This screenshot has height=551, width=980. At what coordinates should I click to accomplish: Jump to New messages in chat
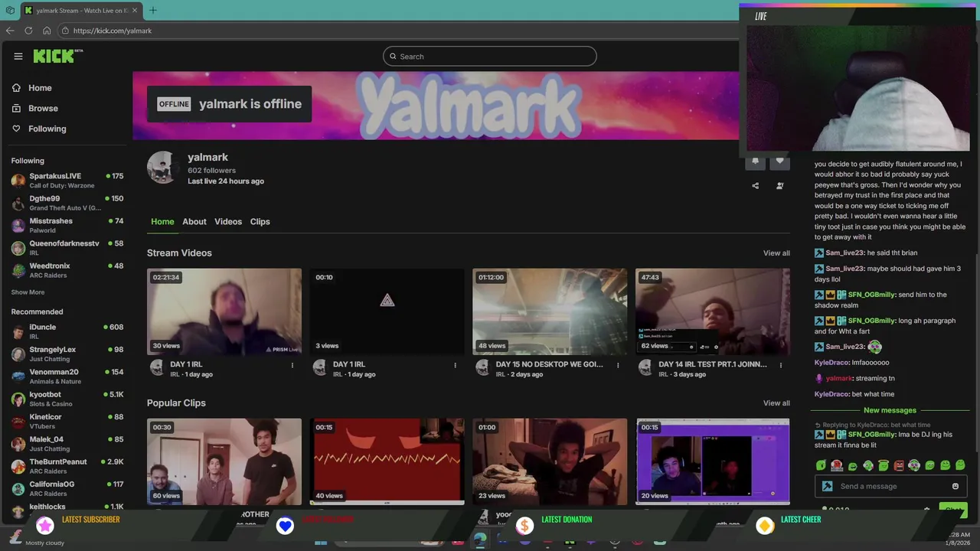pos(890,410)
